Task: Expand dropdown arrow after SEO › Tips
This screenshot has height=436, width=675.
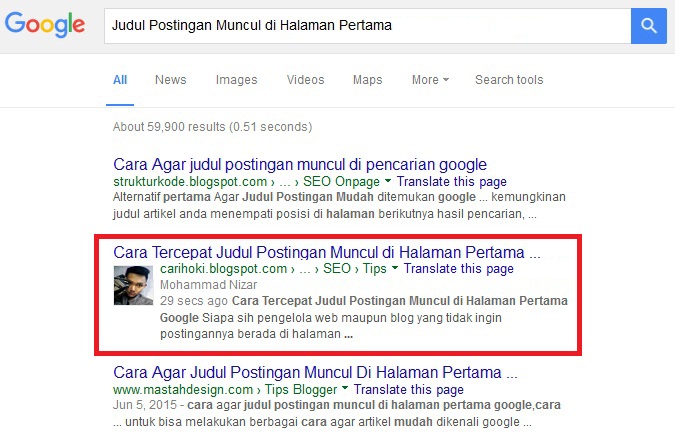Action: (395, 268)
